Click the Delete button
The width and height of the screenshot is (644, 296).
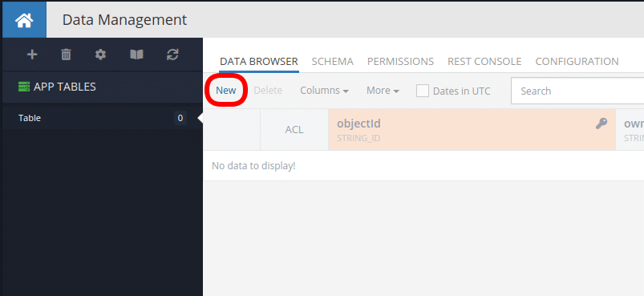[x=268, y=91]
